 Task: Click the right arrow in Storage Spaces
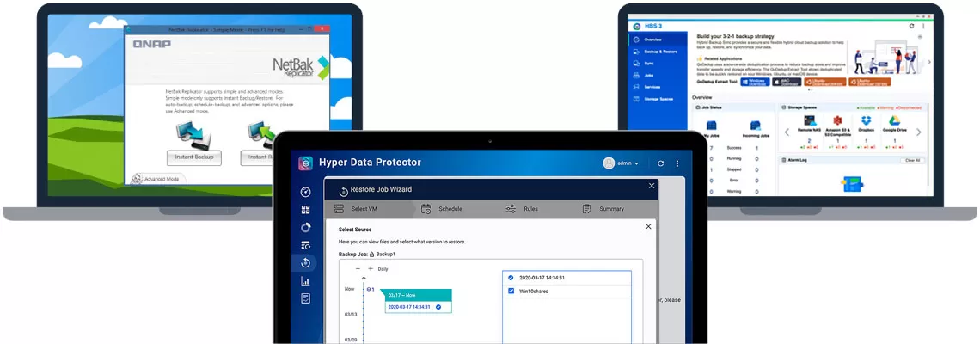[918, 132]
